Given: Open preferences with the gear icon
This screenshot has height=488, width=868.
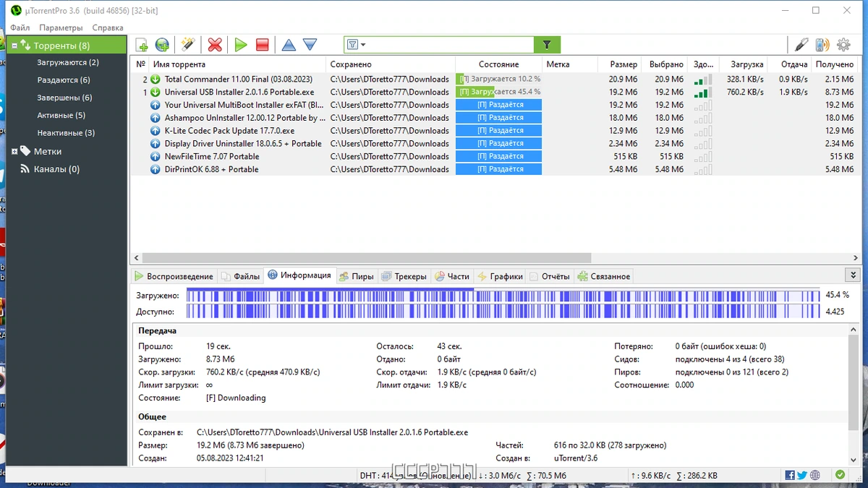Looking at the screenshot, I should 843,45.
